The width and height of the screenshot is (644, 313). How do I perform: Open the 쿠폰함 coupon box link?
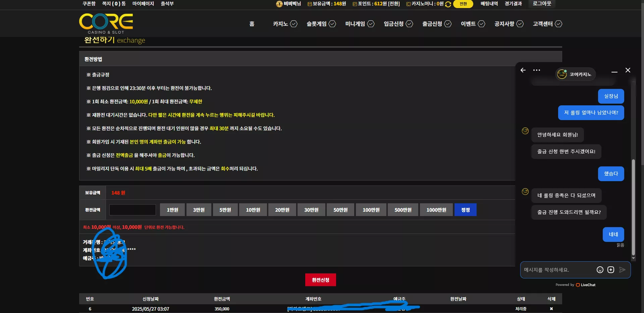coord(89,4)
